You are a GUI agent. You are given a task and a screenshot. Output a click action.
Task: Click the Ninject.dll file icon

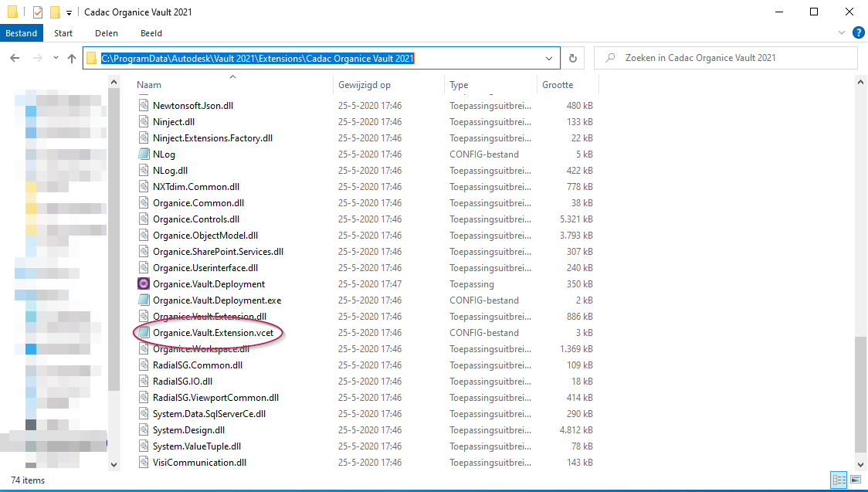pyautogui.click(x=144, y=122)
